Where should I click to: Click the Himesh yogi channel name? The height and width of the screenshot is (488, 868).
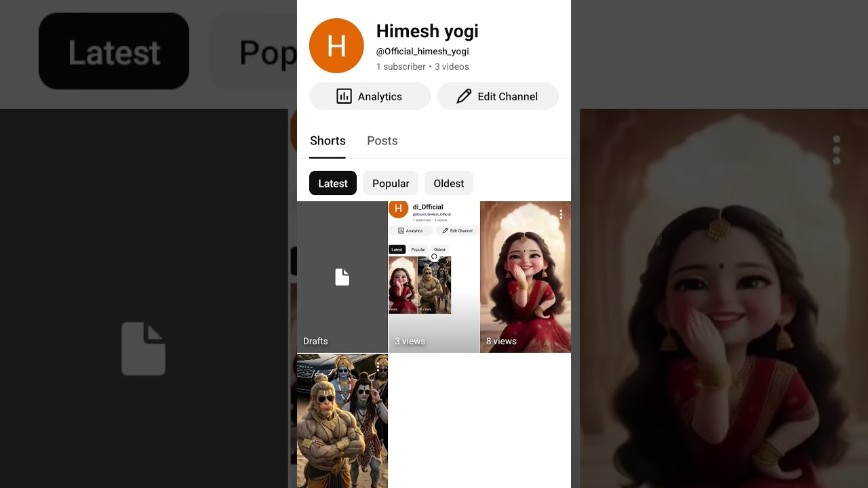click(427, 31)
